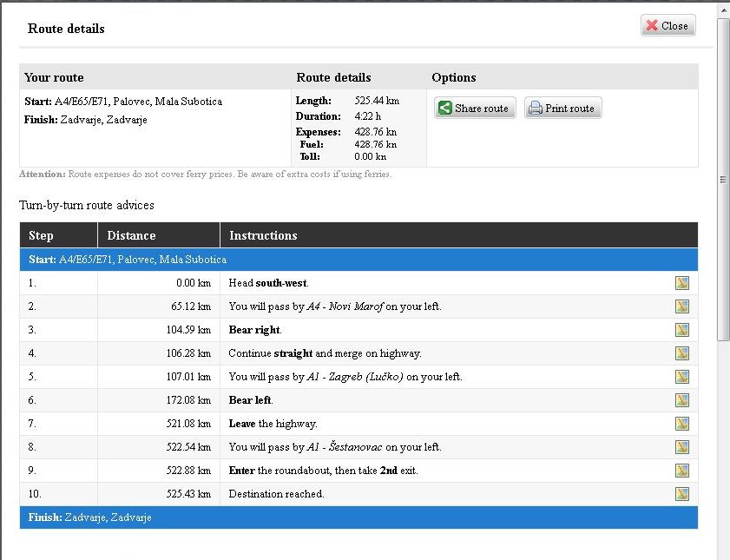Open map icon for step 3 Bear right
Image resolution: width=730 pixels, height=560 pixels.
(x=682, y=330)
